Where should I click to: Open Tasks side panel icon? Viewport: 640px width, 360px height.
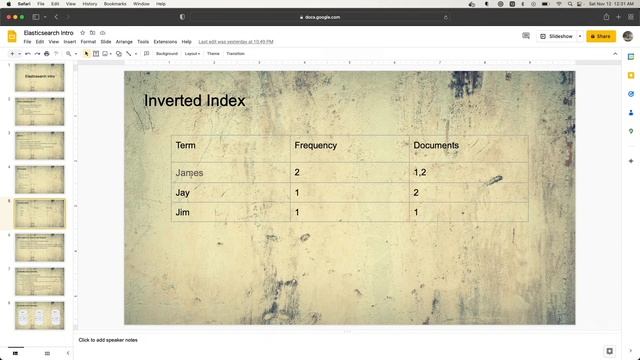tap(631, 94)
